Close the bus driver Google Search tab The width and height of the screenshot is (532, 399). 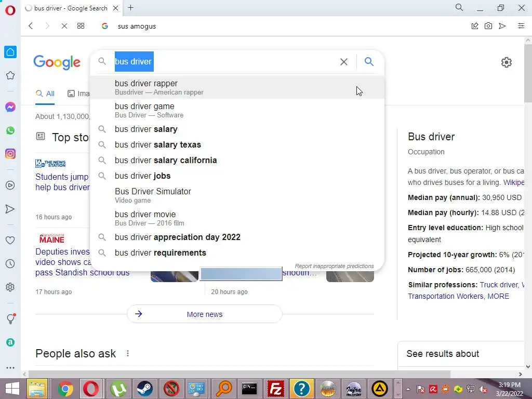pos(116,8)
